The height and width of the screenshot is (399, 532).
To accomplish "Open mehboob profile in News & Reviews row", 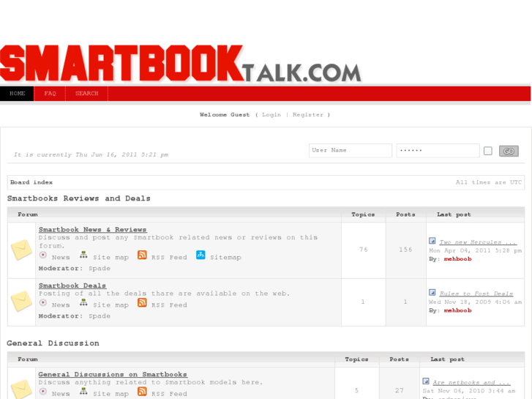I will [457, 259].
